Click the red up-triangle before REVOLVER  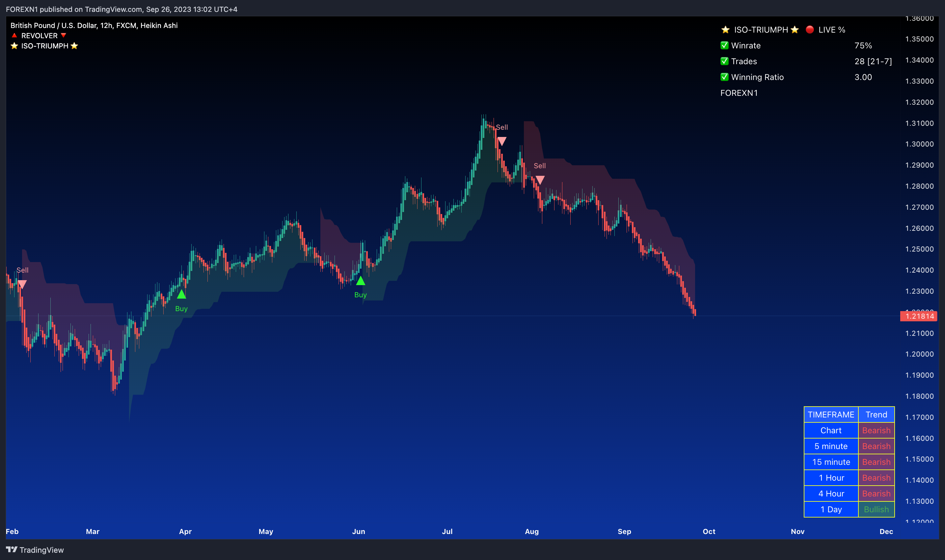click(x=14, y=36)
